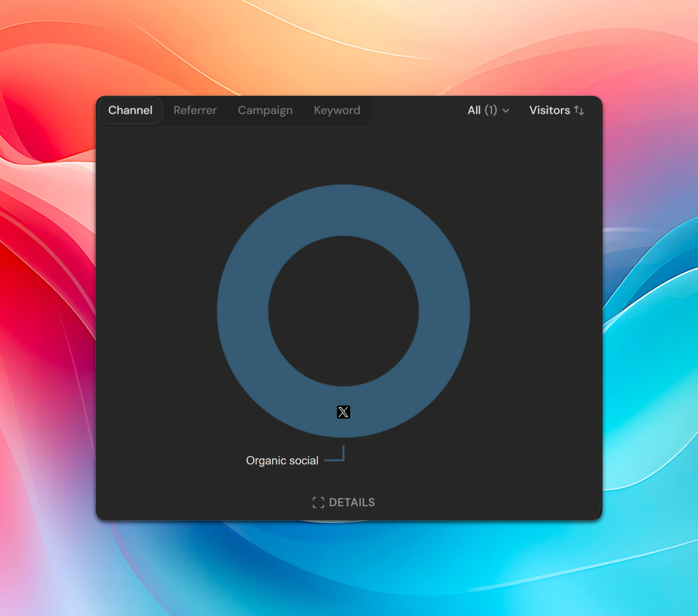Viewport: 698px width, 616px height.
Task: Toggle Visitors sort order
Action: [557, 110]
